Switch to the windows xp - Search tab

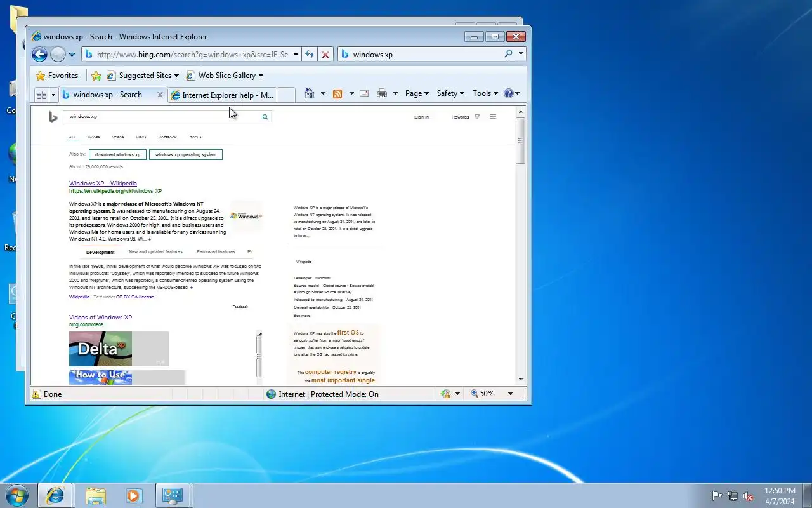click(108, 95)
